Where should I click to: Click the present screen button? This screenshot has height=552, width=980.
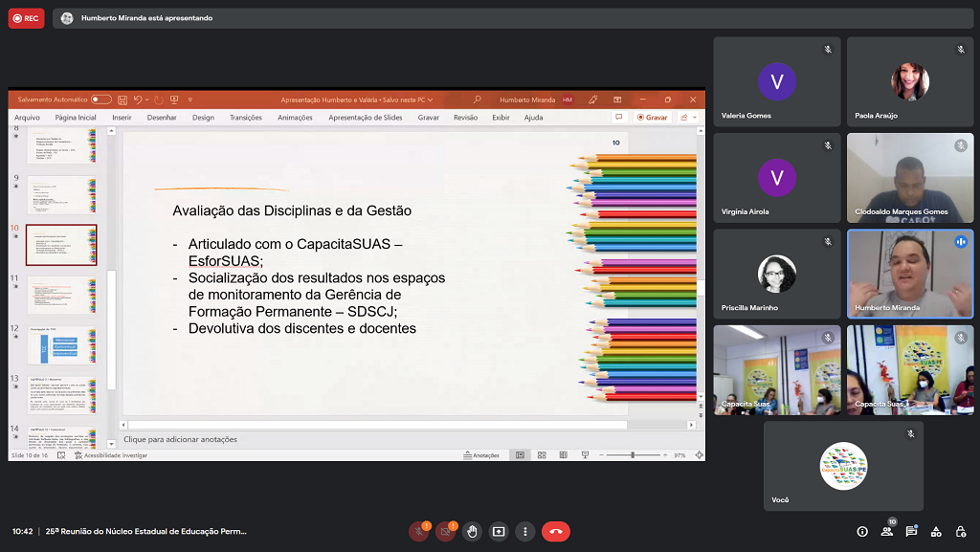click(499, 531)
